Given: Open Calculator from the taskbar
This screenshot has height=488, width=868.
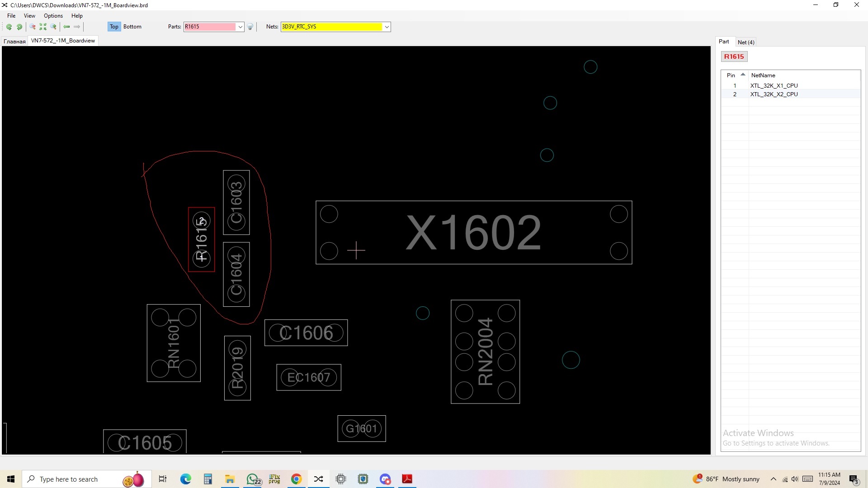Looking at the screenshot, I should pyautogui.click(x=208, y=479).
